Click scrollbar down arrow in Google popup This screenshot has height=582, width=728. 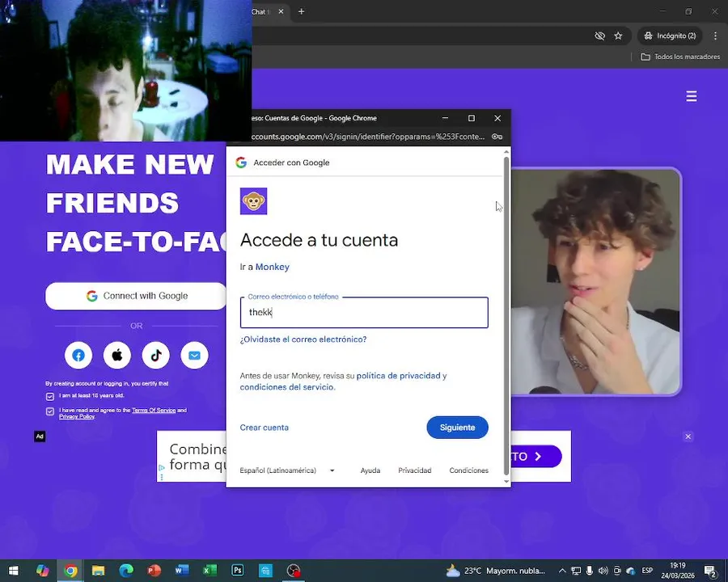(x=506, y=482)
